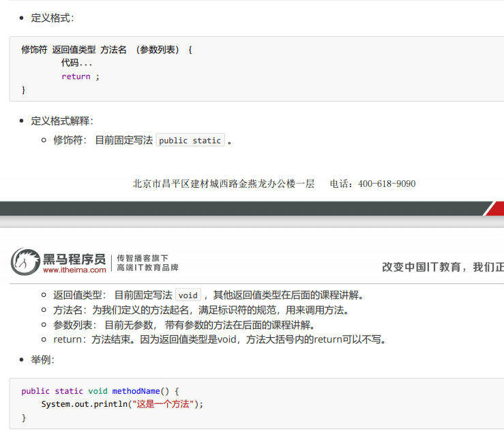Click the 定义格式解释: bullet heading
Screen dimensions: 504x432
(62, 121)
